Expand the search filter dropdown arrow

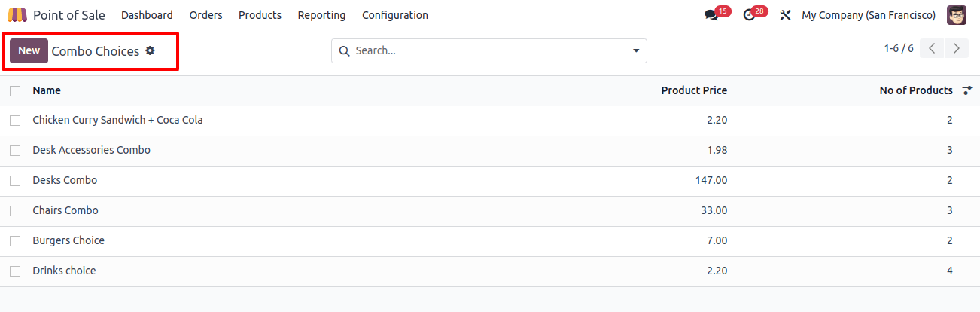click(636, 50)
